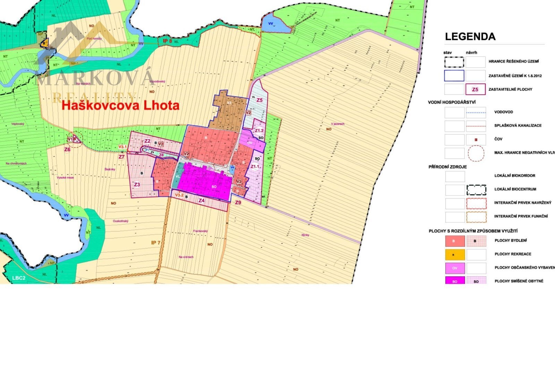Image resolution: width=555 pixels, height=392 pixels.
Task: Click the red Haškovcova Lhota map title
Action: tap(120, 106)
